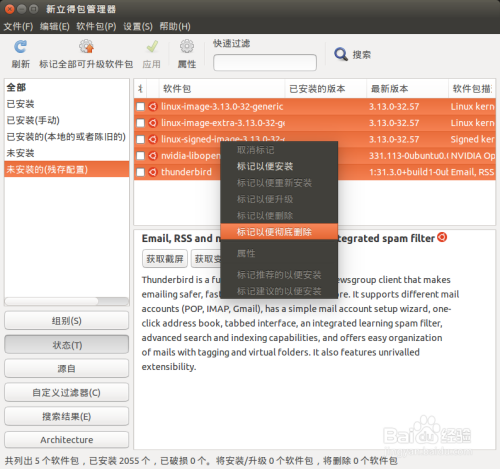Click the 搜索结果(E) button
Screen dimensions: 500x469
point(67,416)
